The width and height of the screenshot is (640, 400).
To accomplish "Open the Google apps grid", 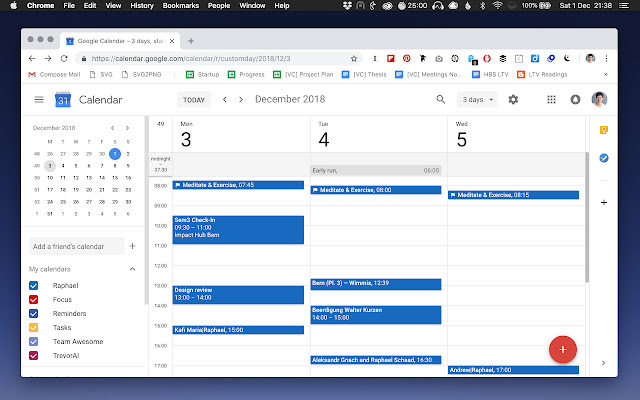I will (x=551, y=100).
